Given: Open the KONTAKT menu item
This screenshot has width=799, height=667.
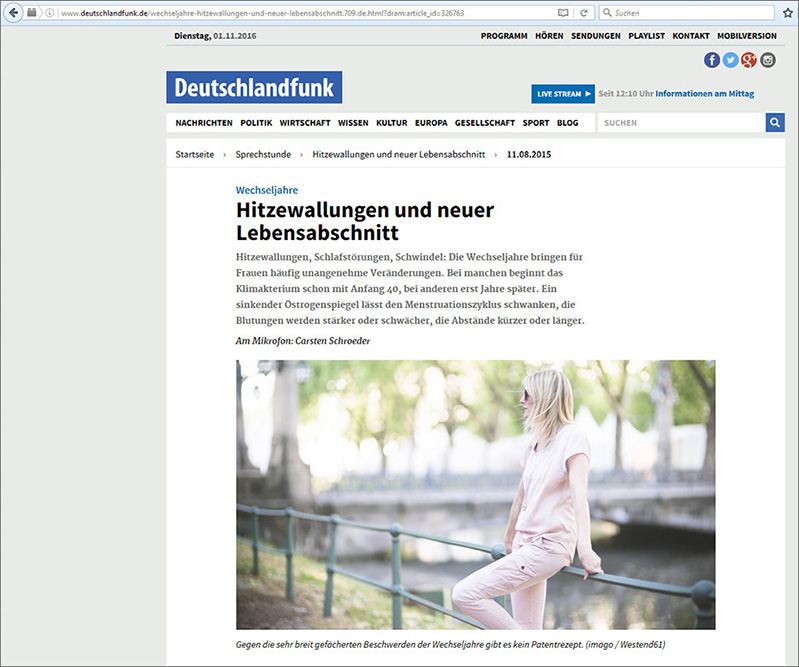Looking at the screenshot, I should click(x=691, y=36).
